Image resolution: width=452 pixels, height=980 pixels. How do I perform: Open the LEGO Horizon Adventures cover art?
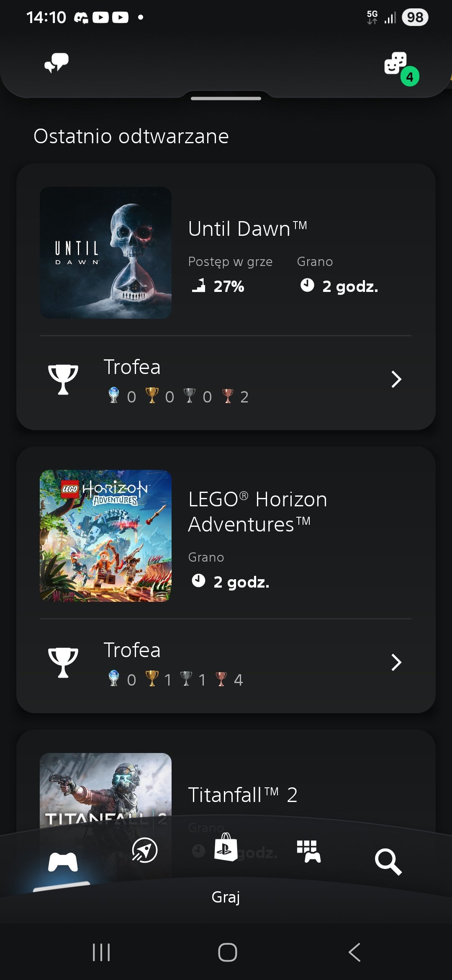click(105, 536)
